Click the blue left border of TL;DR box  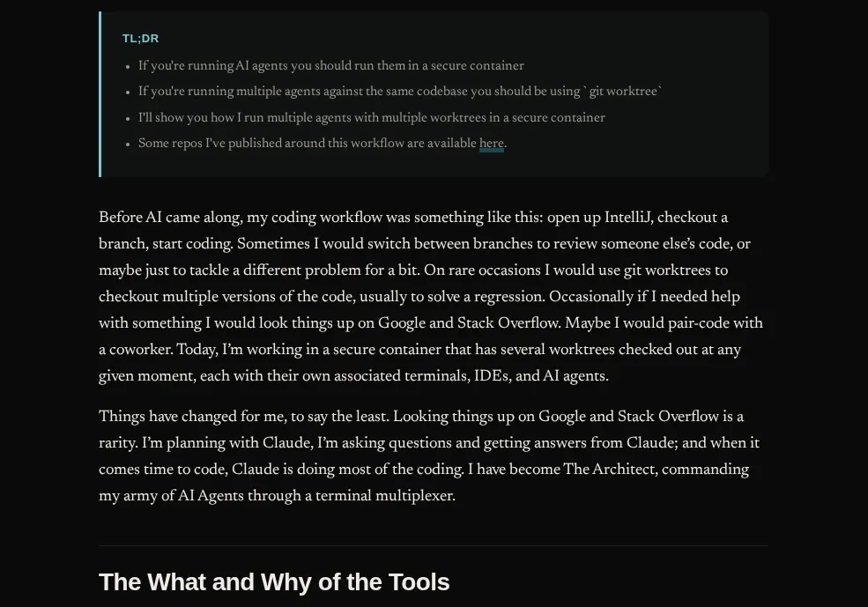(x=100, y=94)
